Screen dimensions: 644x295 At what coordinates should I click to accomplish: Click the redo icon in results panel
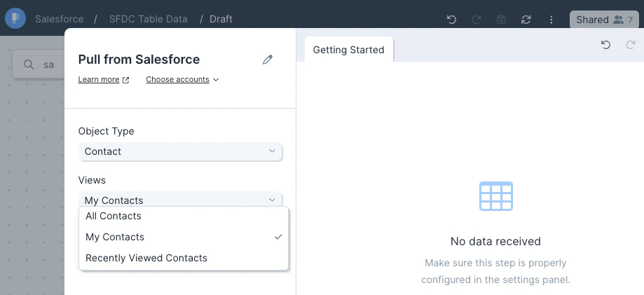(631, 45)
